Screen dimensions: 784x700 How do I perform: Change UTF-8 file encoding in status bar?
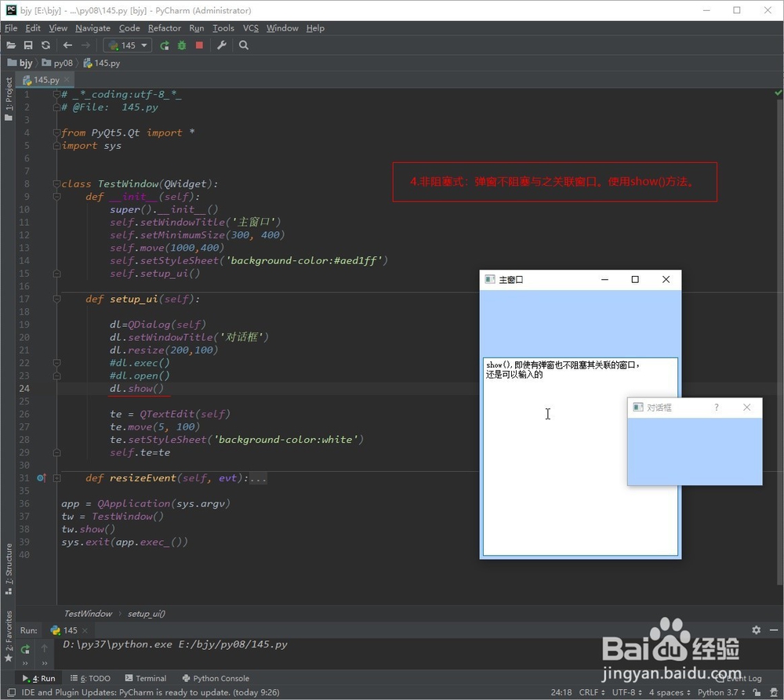pos(627,692)
